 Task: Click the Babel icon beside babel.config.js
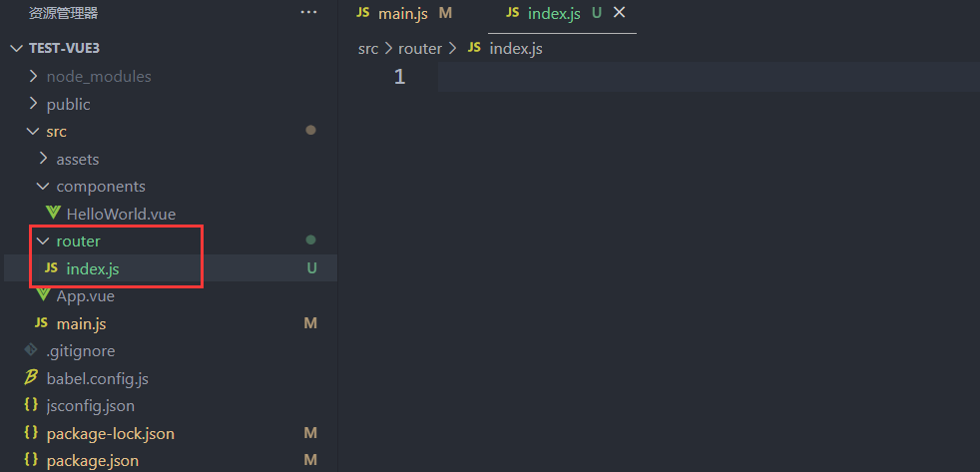tap(31, 378)
